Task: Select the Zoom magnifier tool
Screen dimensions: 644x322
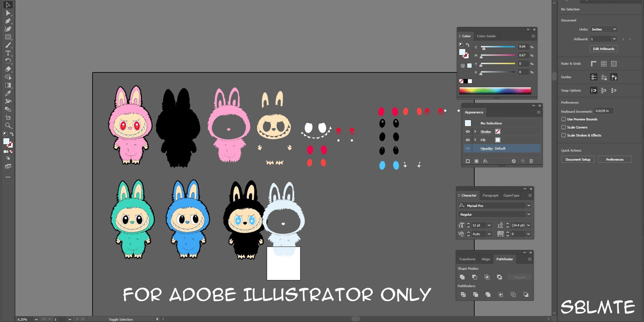Action: pyautogui.click(x=8, y=125)
